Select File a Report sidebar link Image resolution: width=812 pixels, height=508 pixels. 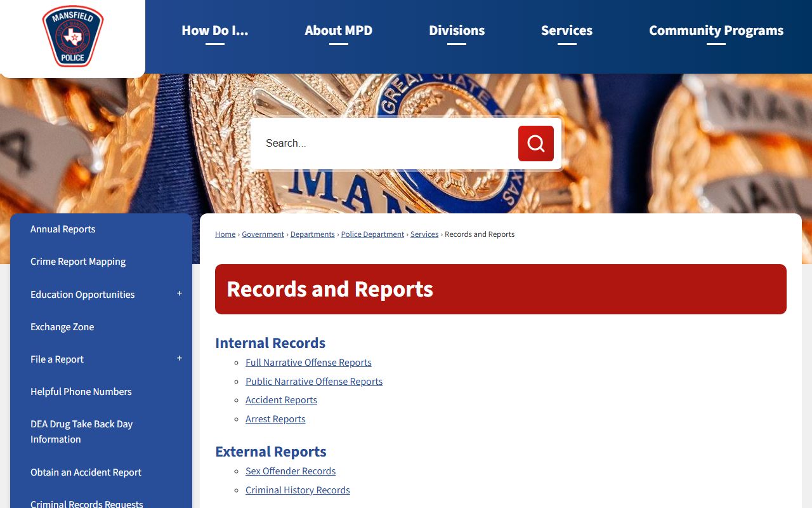pos(57,359)
